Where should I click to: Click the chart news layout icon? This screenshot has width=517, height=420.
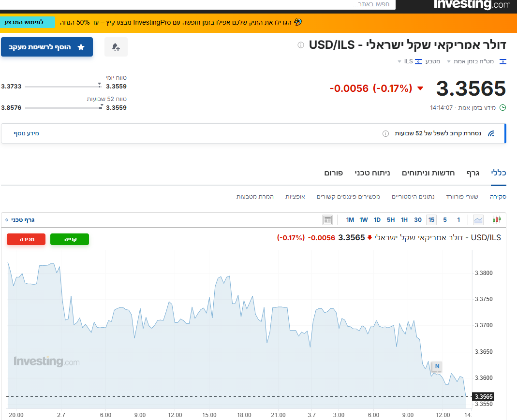327,220
